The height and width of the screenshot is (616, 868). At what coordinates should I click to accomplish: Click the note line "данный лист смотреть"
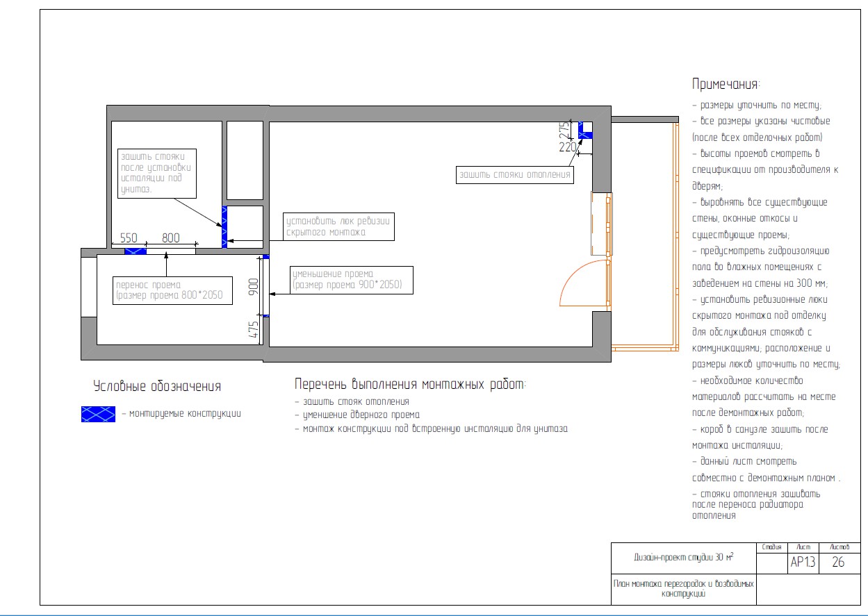click(x=744, y=461)
